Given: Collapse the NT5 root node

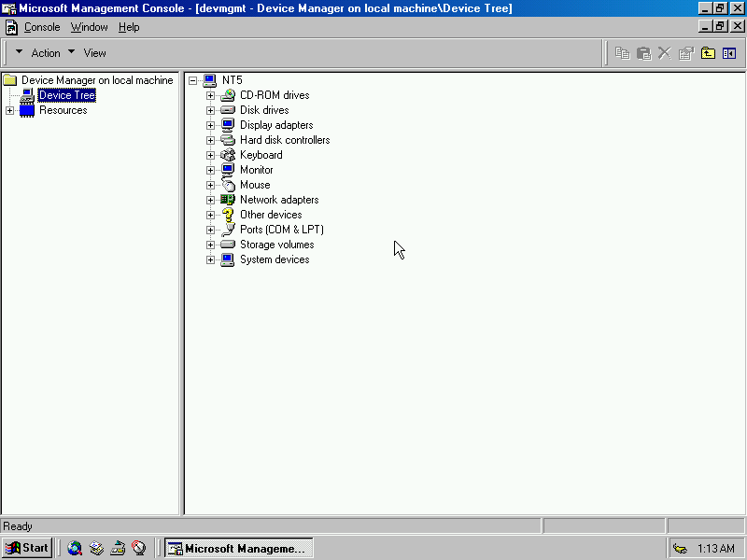Looking at the screenshot, I should pos(193,80).
